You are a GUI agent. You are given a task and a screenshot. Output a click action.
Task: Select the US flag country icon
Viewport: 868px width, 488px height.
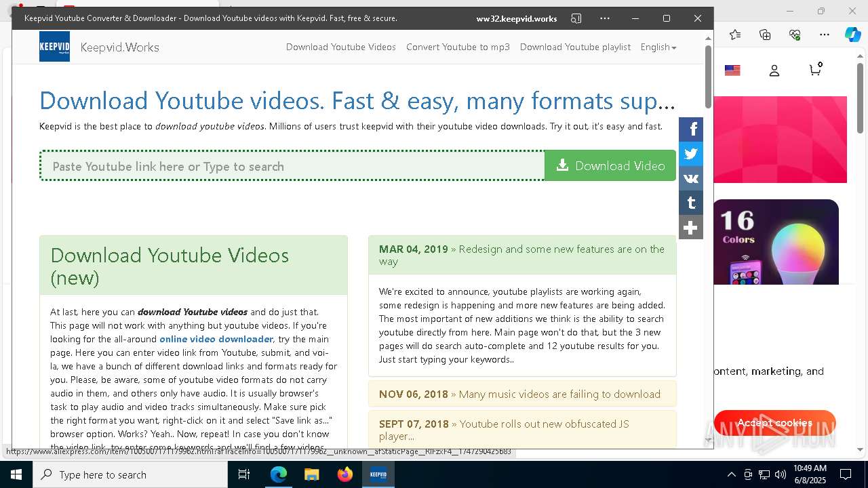pyautogui.click(x=732, y=70)
